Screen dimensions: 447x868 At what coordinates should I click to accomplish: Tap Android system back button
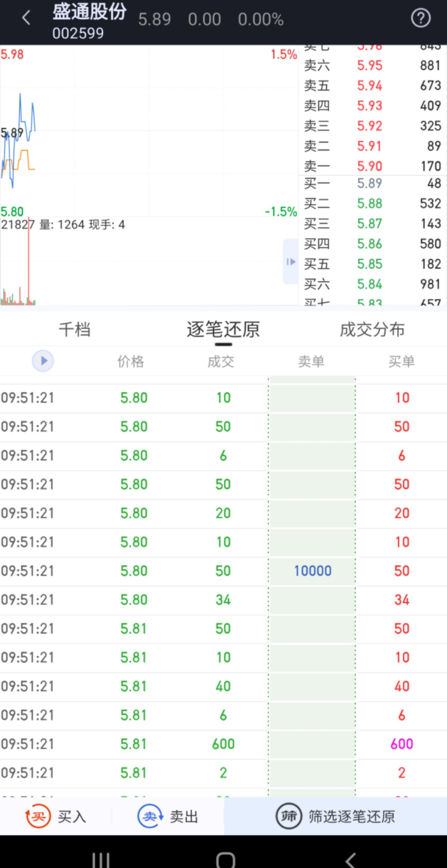pos(351,859)
